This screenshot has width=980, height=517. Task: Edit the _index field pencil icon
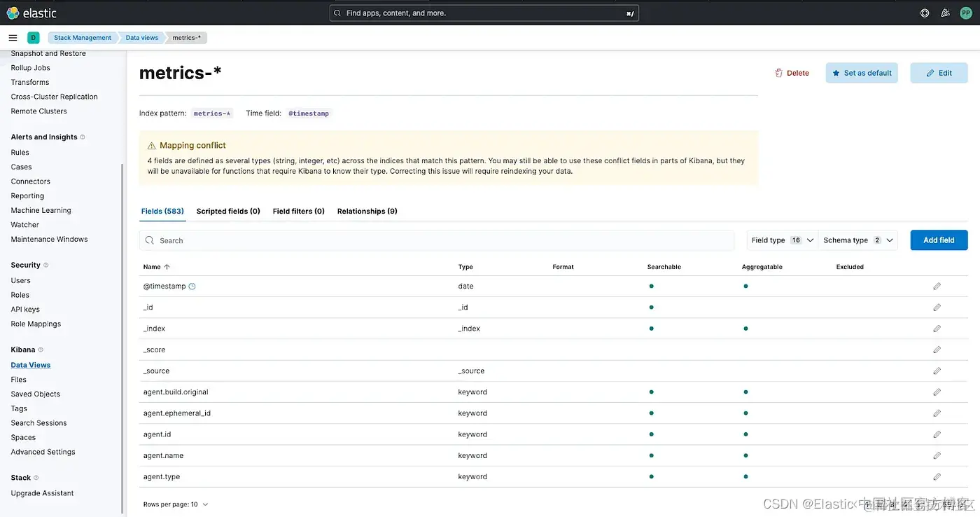coord(937,329)
